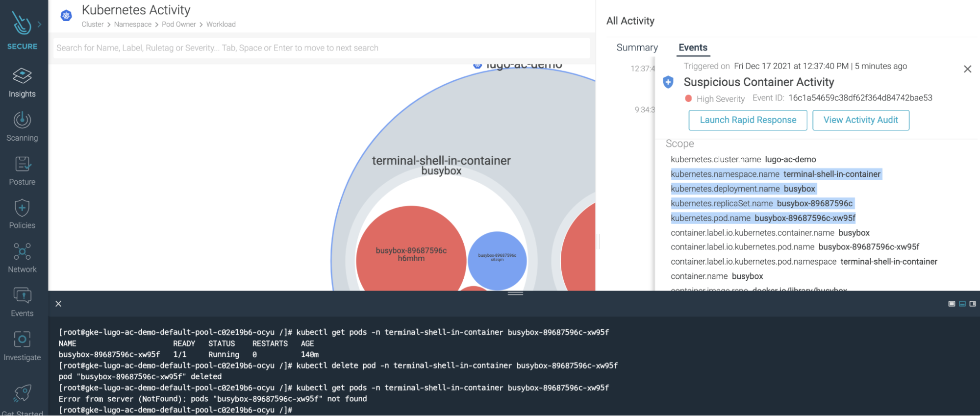Screen dimensions: 980x416
Task: Click the container.label.io.kubernetes.pod.namespace row
Action: (x=804, y=262)
